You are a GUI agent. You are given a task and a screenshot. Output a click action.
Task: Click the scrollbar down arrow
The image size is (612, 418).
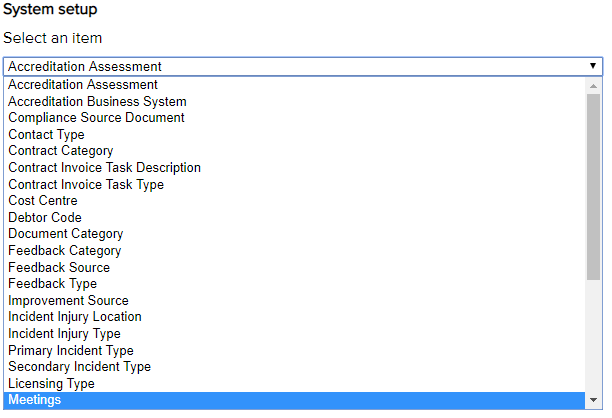(x=594, y=400)
